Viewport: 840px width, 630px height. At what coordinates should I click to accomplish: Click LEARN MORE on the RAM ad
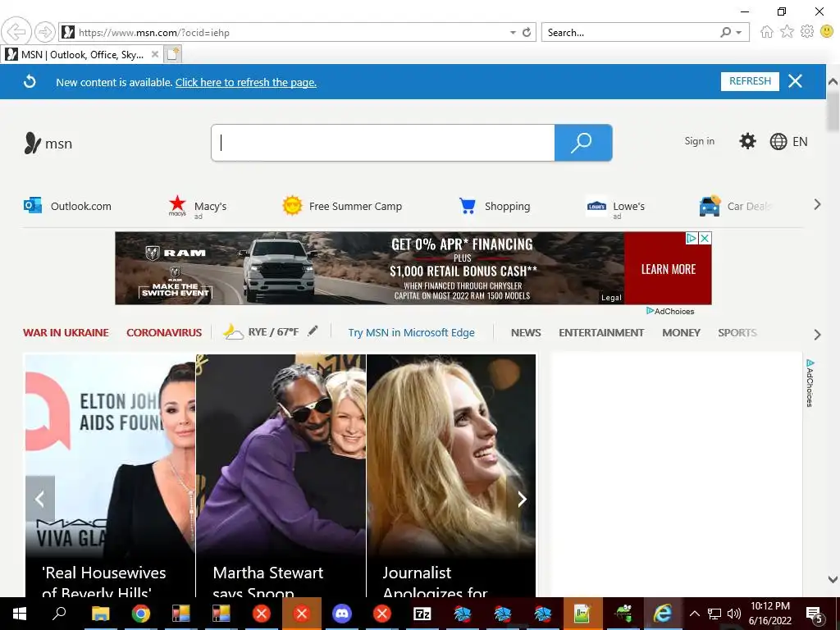[x=668, y=269]
